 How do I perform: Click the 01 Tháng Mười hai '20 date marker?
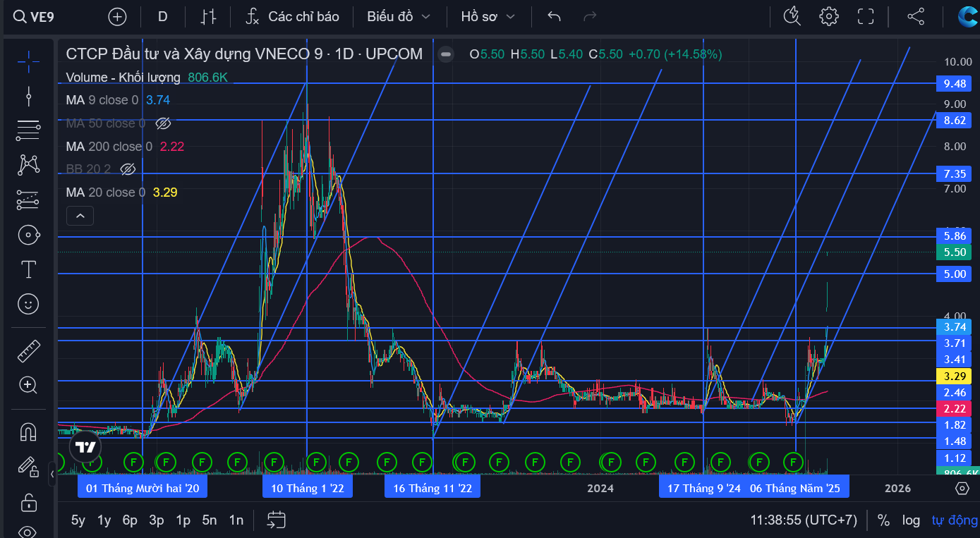point(143,488)
